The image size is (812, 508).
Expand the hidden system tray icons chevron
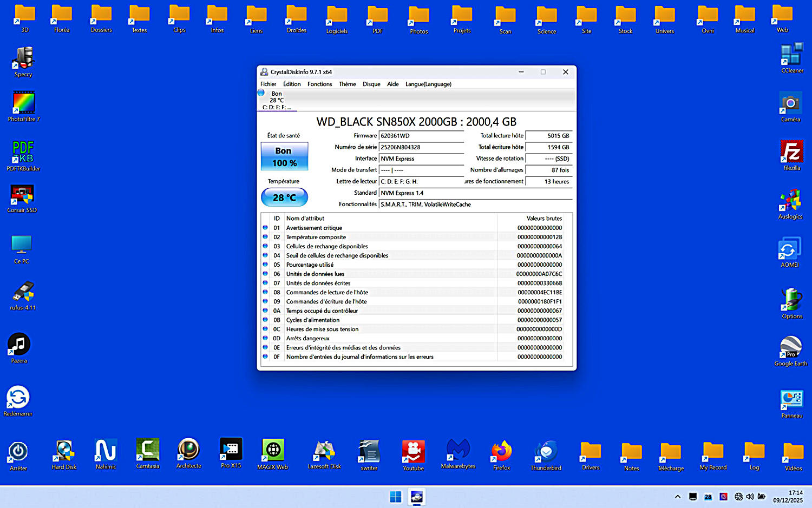(x=677, y=497)
